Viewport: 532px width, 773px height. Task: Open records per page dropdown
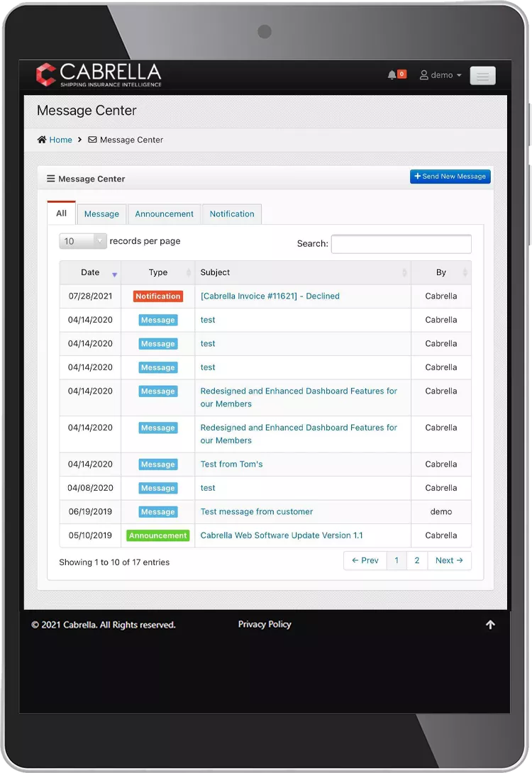[83, 241]
